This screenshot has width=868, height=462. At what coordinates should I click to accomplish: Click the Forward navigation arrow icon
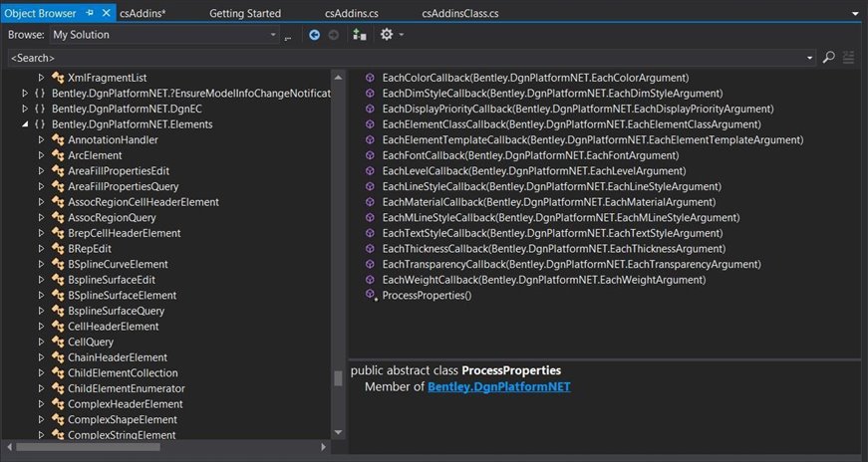(x=333, y=35)
